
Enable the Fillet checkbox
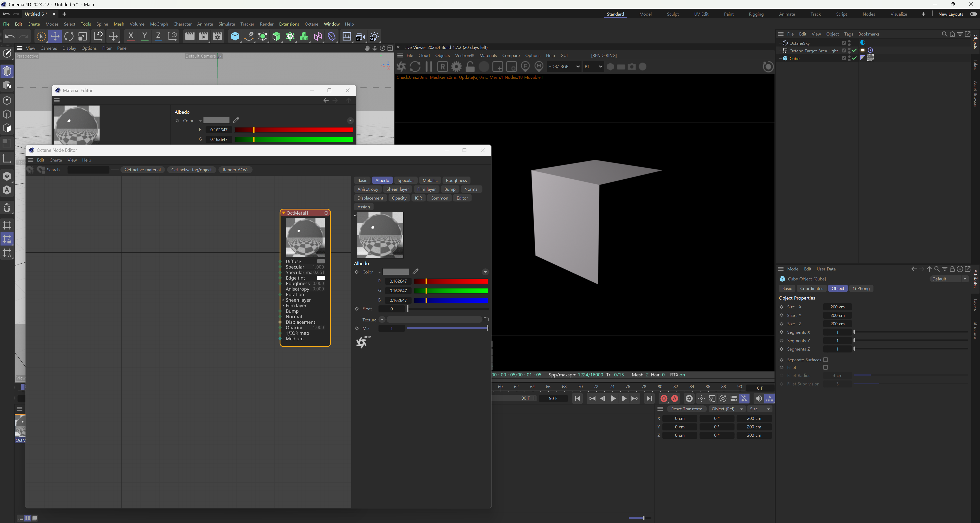pos(825,367)
